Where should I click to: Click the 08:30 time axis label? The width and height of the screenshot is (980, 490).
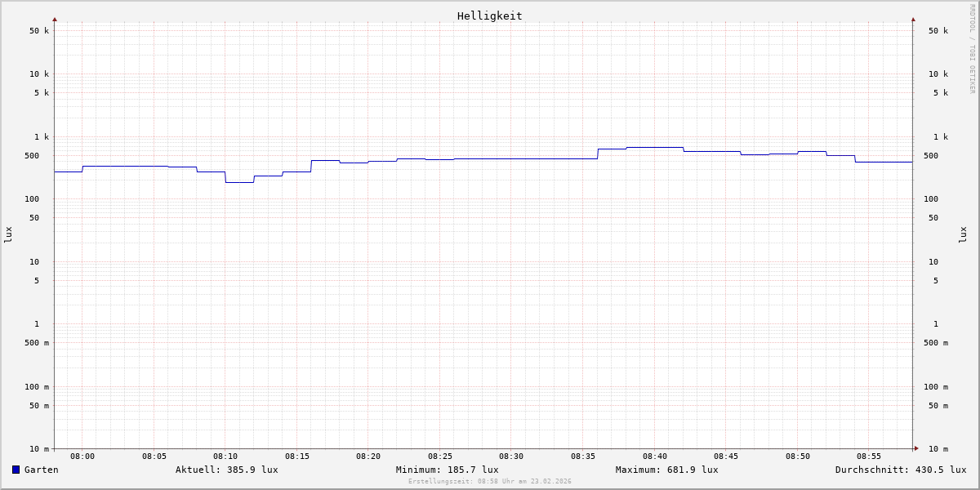(x=511, y=457)
